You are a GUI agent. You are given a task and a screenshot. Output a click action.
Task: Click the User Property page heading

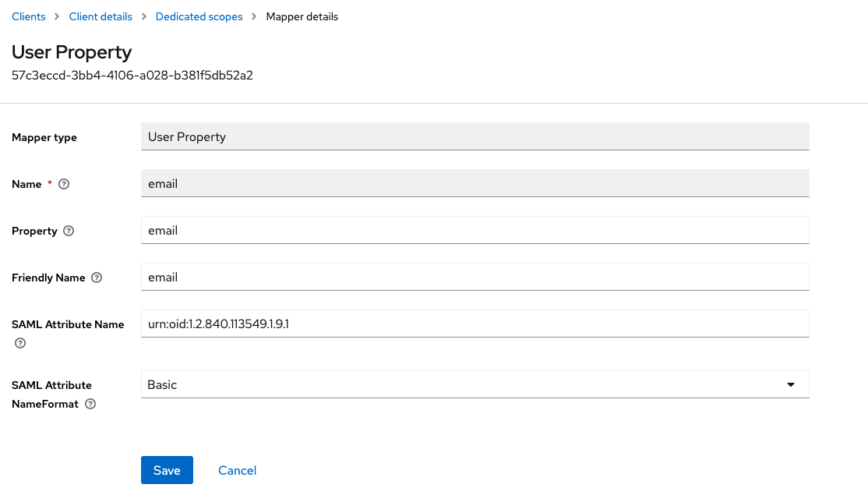(x=72, y=52)
